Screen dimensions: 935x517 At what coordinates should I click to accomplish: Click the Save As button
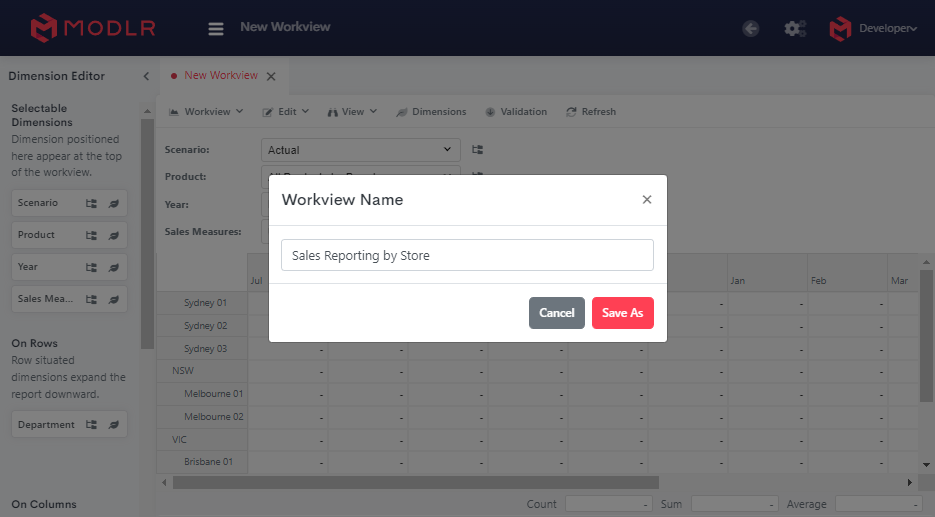[623, 313]
